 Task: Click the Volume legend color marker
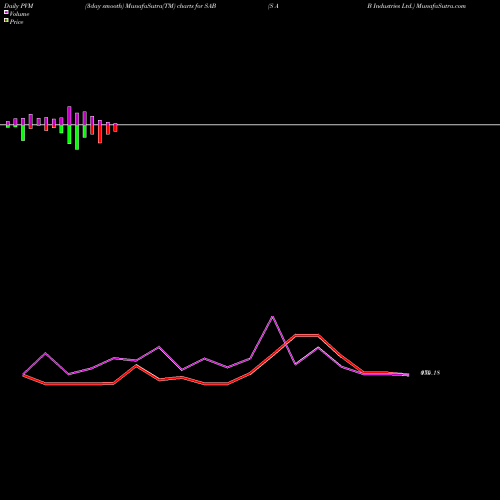tap(6, 12)
